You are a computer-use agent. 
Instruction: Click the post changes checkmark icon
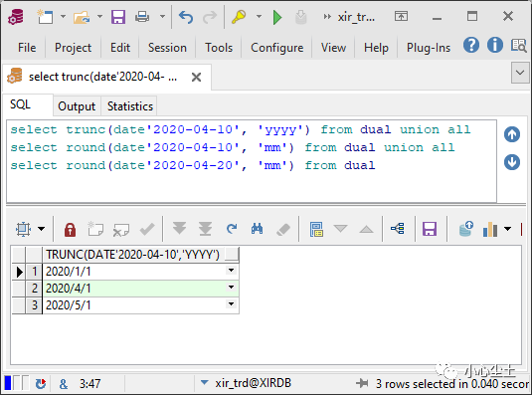click(147, 230)
